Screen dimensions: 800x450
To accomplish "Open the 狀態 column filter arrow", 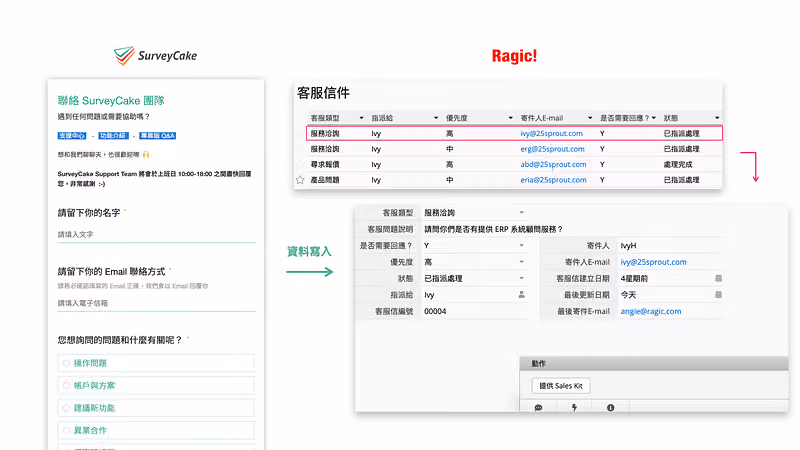I will pyautogui.click(x=717, y=118).
